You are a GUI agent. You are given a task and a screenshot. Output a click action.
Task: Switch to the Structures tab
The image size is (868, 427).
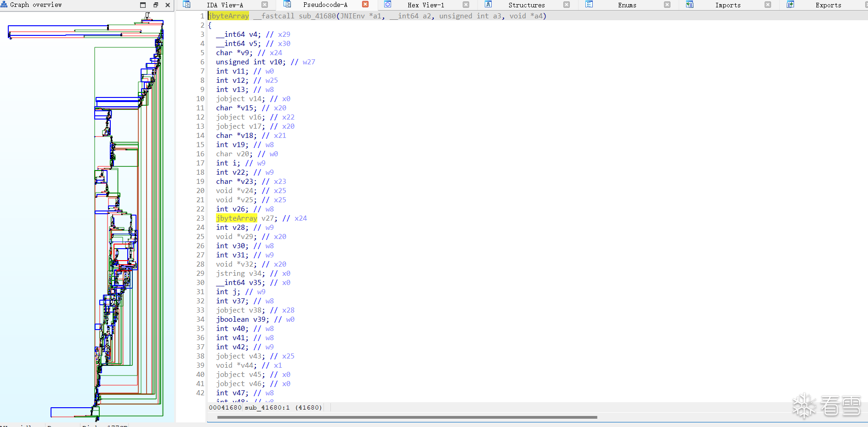[x=527, y=5]
